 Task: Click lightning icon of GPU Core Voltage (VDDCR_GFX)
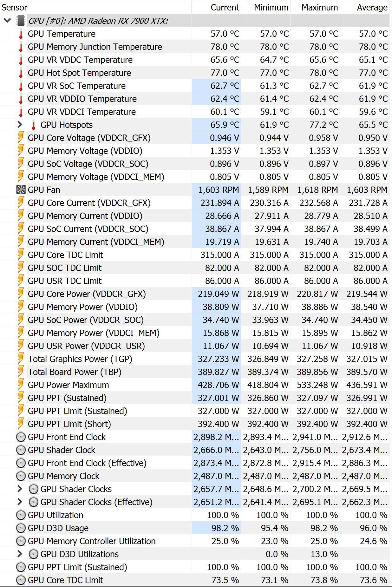coord(21,138)
